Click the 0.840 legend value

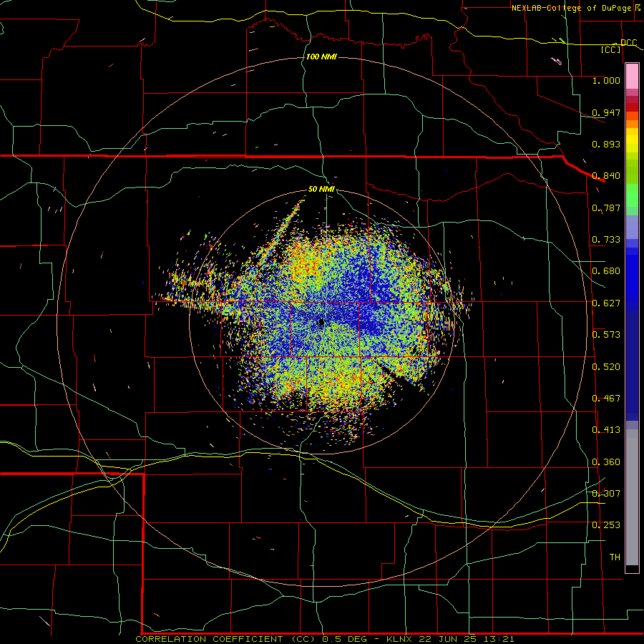(x=606, y=176)
